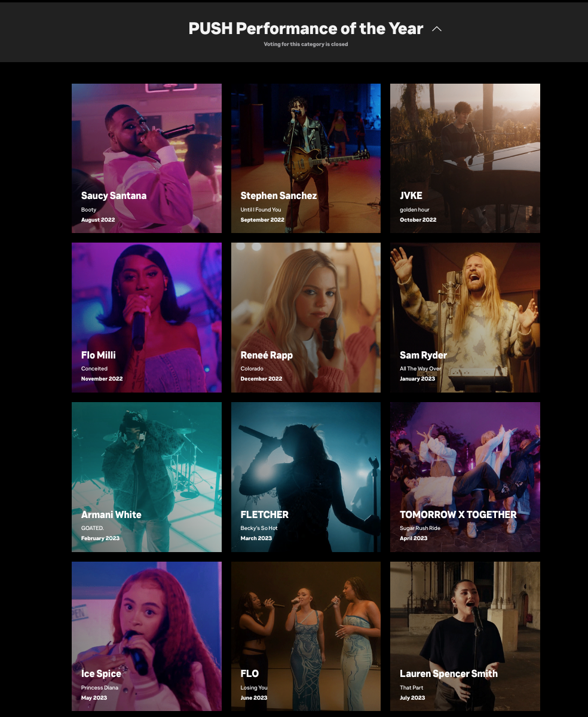Click the 'June 2023' date label

pos(254,698)
